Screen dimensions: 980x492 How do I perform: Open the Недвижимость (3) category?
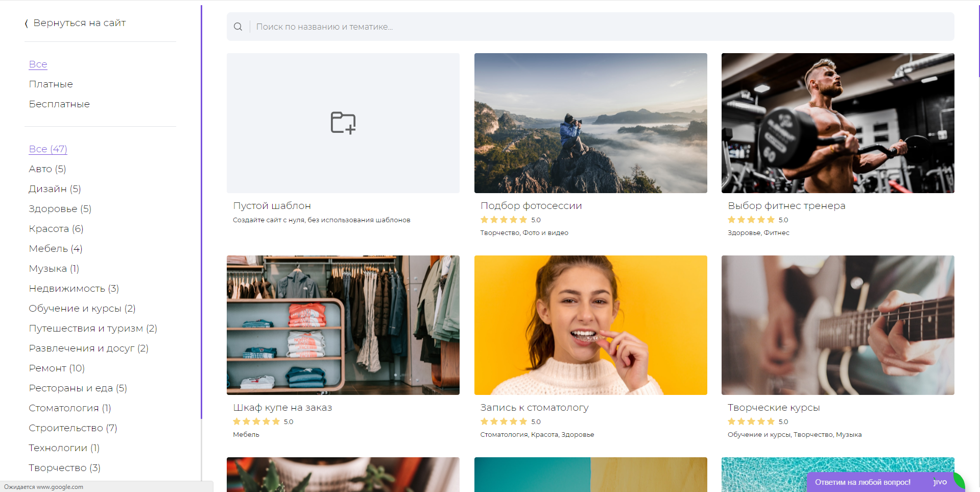click(74, 289)
